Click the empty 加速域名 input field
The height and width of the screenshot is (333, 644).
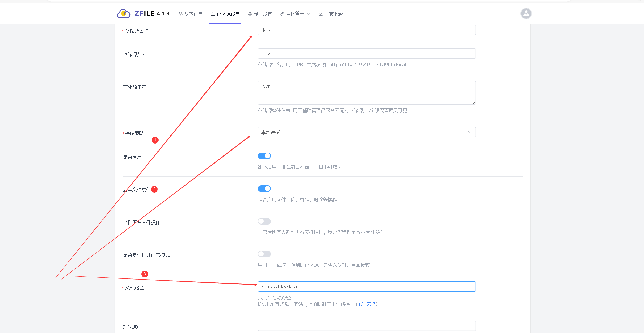[366, 326]
